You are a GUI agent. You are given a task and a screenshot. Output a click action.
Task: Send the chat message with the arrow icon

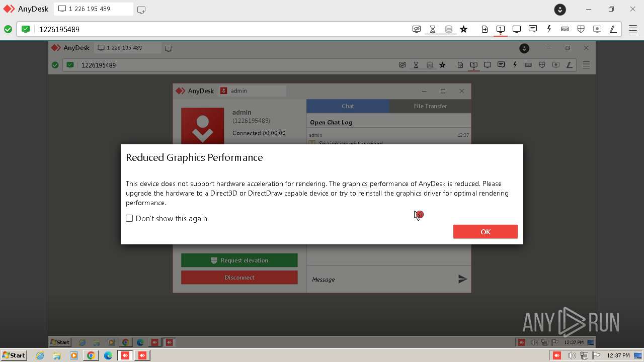[x=462, y=279]
